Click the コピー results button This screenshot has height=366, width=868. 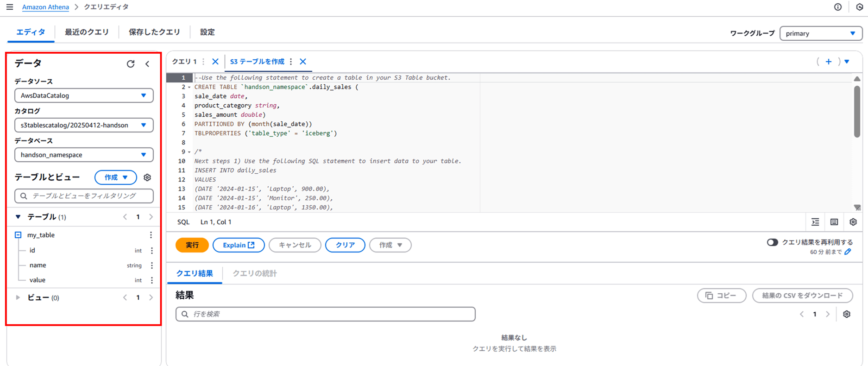tap(722, 296)
